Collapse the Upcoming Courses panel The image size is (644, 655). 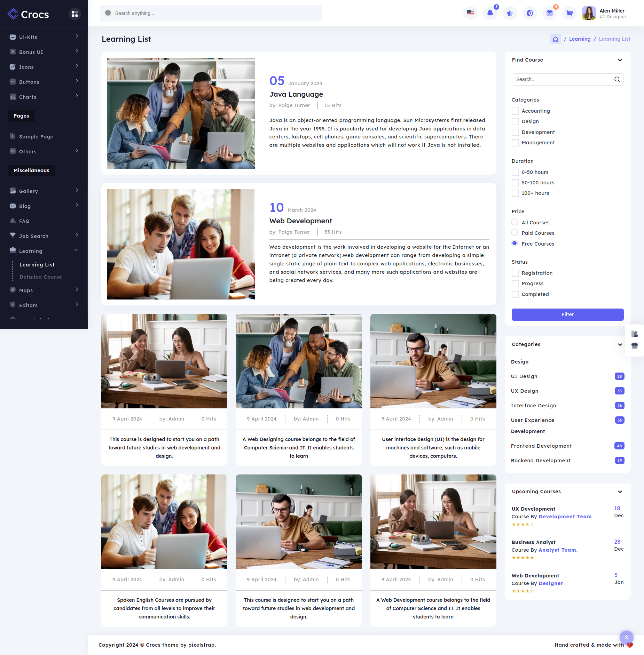coord(620,492)
